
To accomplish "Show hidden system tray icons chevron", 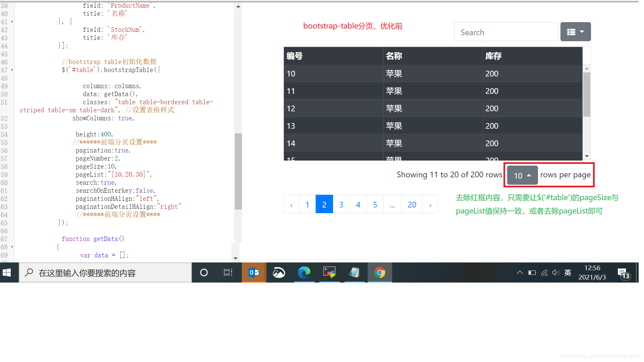I will tap(520, 273).
